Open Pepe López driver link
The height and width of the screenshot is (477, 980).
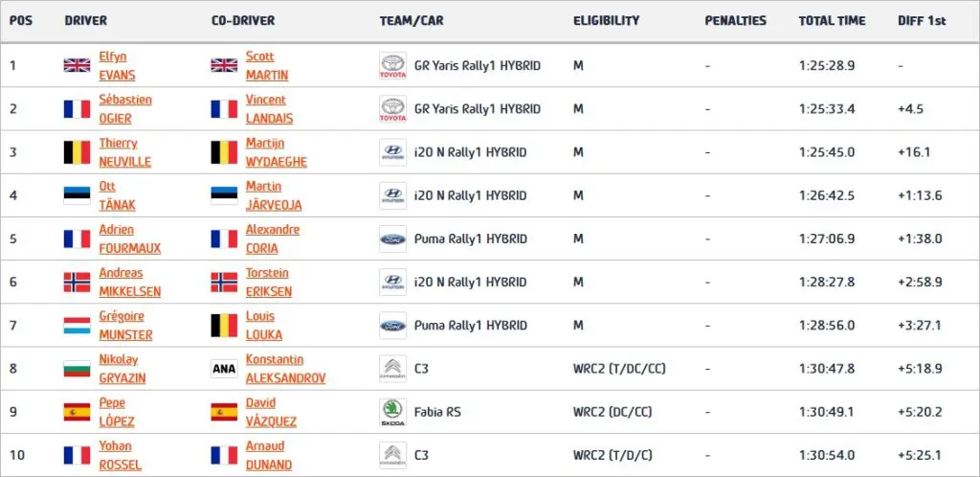116,412
